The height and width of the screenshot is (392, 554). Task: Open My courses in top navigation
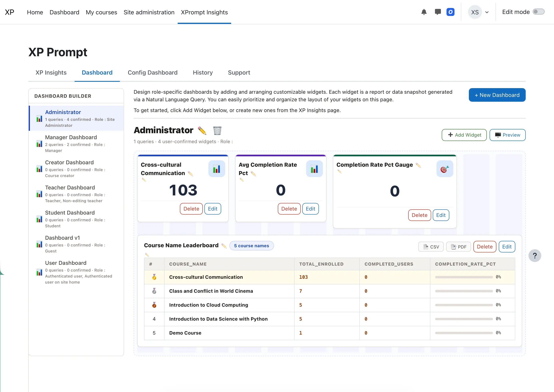tap(101, 12)
